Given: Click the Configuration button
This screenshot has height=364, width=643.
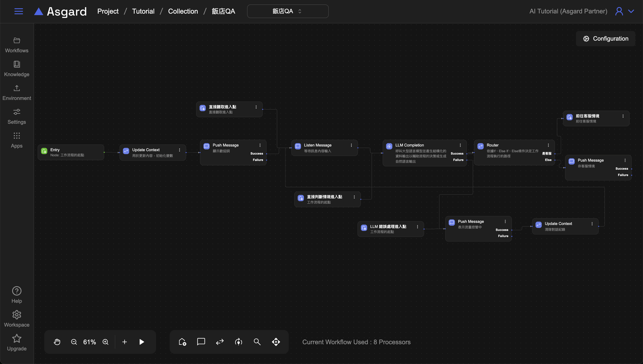Looking at the screenshot, I should click(x=606, y=38).
